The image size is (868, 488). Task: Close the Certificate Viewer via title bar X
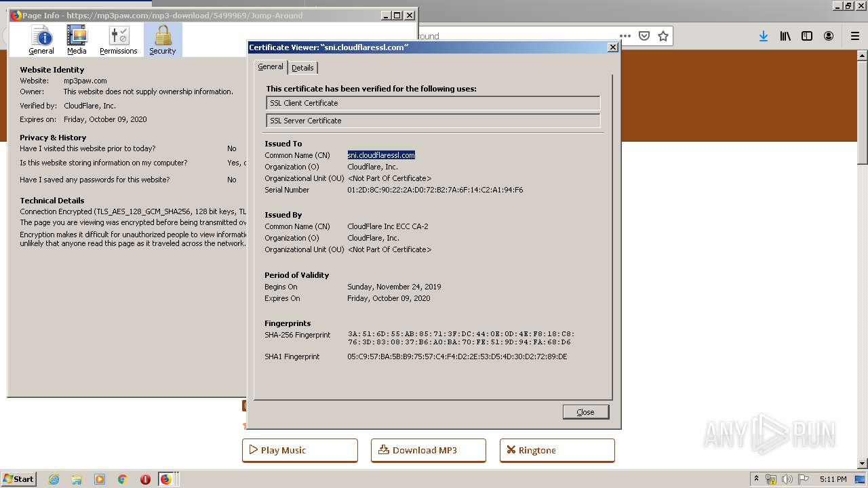tap(613, 47)
